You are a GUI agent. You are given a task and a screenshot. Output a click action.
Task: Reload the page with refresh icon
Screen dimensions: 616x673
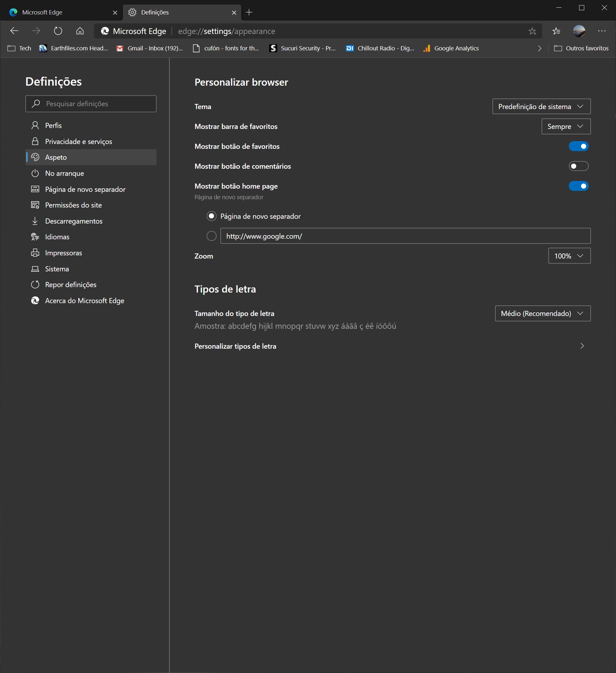[x=58, y=31]
